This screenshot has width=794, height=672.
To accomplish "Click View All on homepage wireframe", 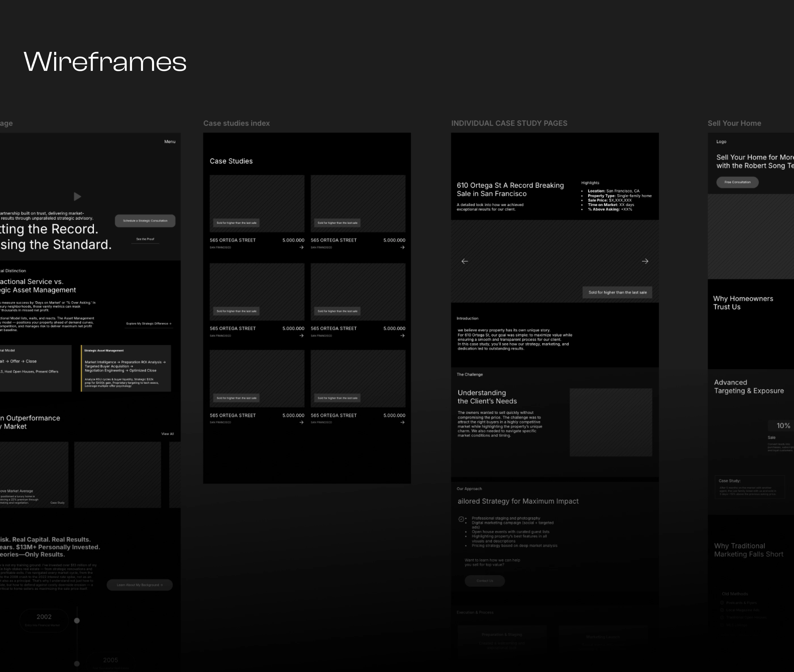I will coord(167,434).
